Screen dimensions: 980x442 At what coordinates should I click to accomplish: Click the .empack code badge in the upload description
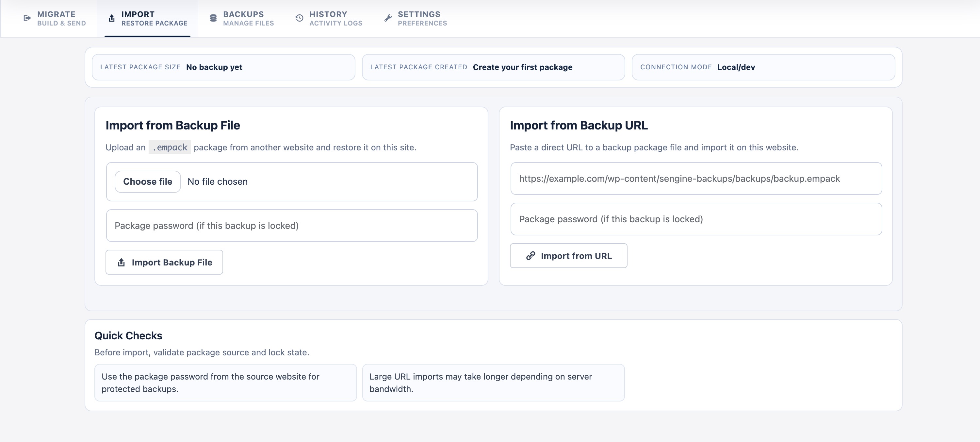170,147
